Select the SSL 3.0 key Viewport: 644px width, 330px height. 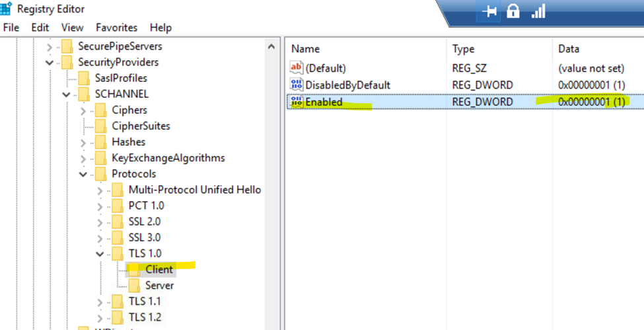pos(145,237)
